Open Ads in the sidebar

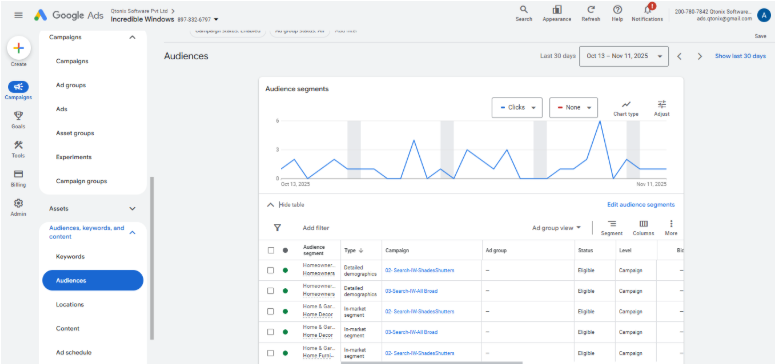(x=62, y=109)
